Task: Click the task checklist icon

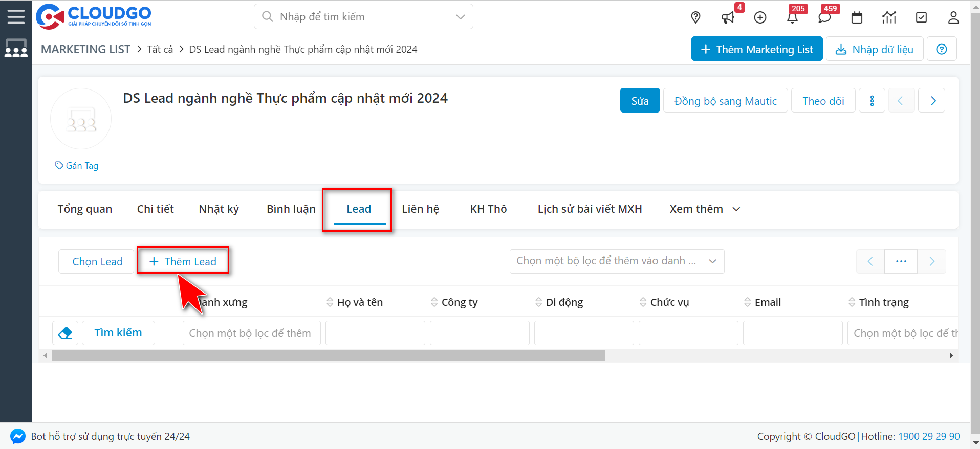Action: [921, 17]
